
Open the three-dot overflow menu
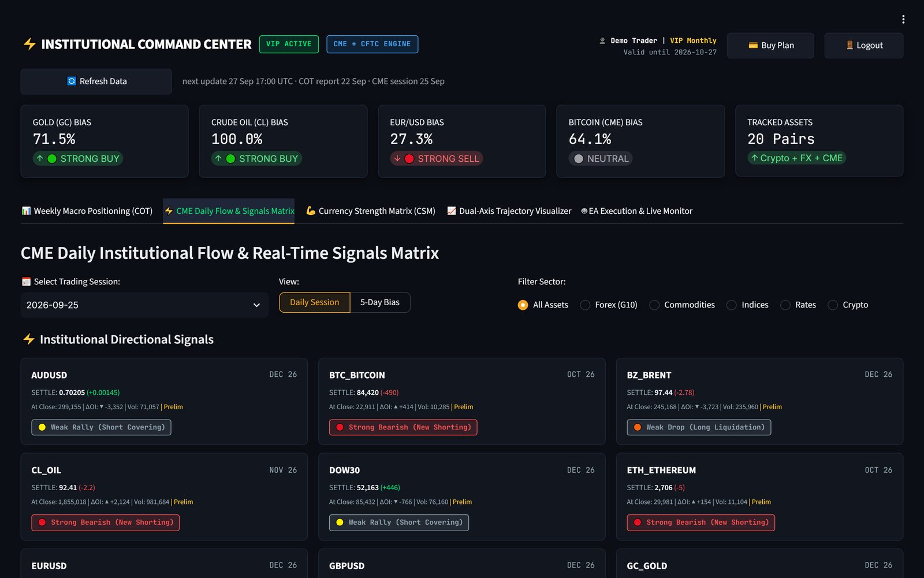[x=903, y=19]
